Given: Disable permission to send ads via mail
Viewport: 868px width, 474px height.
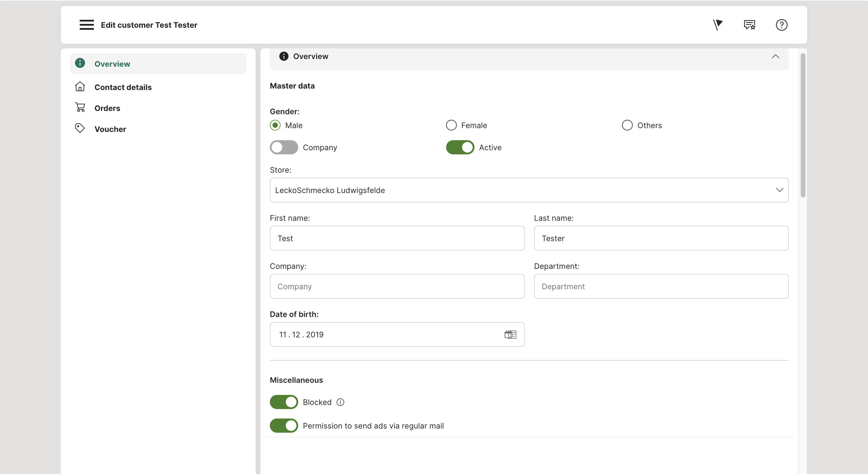Looking at the screenshot, I should coord(284,426).
